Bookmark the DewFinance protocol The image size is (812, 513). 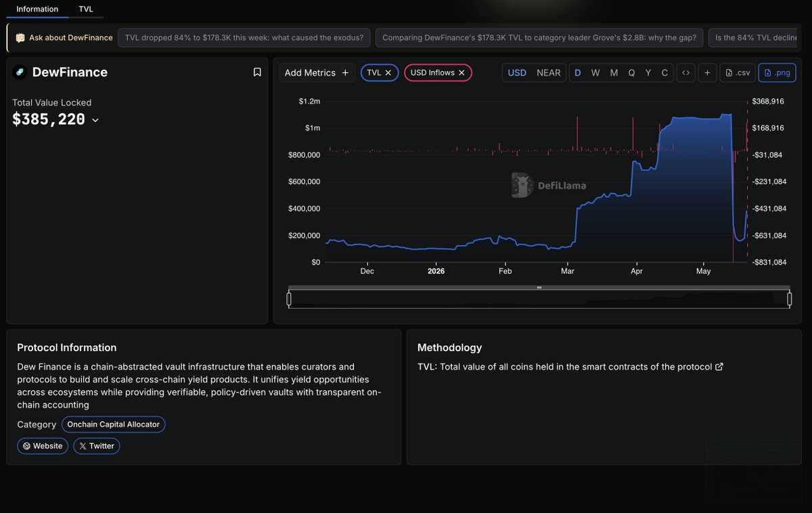click(257, 72)
